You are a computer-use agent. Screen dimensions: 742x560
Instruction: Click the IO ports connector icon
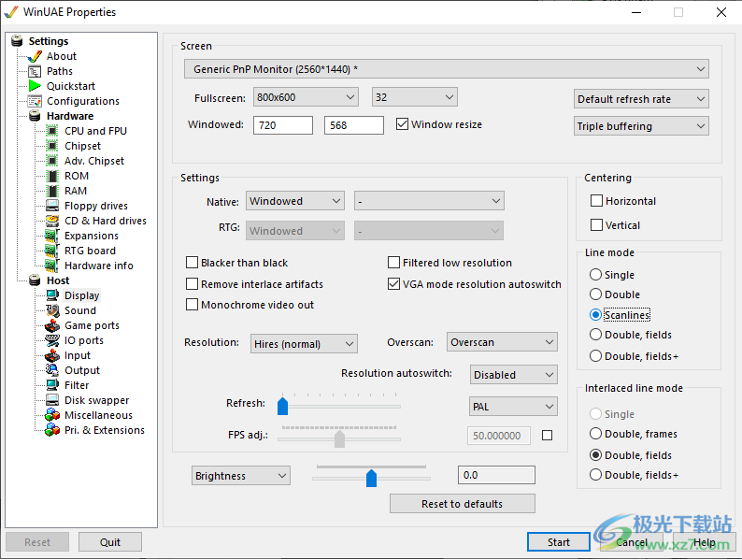pos(52,340)
